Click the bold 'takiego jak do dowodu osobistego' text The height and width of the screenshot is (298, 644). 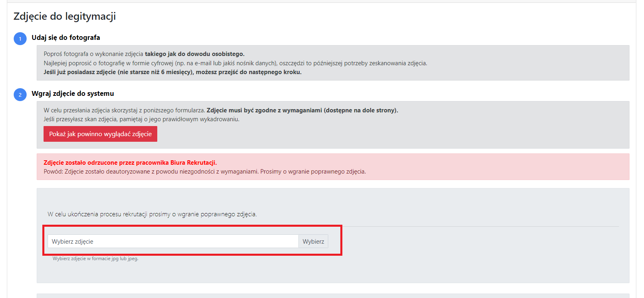[x=195, y=54]
